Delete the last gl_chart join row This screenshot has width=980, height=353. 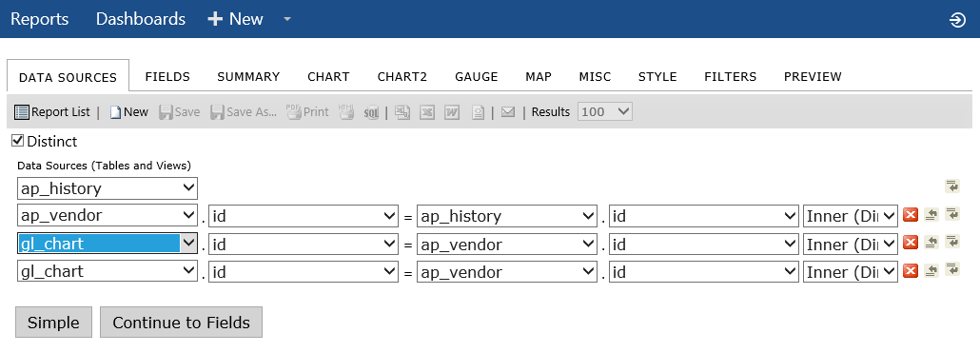coord(910,270)
